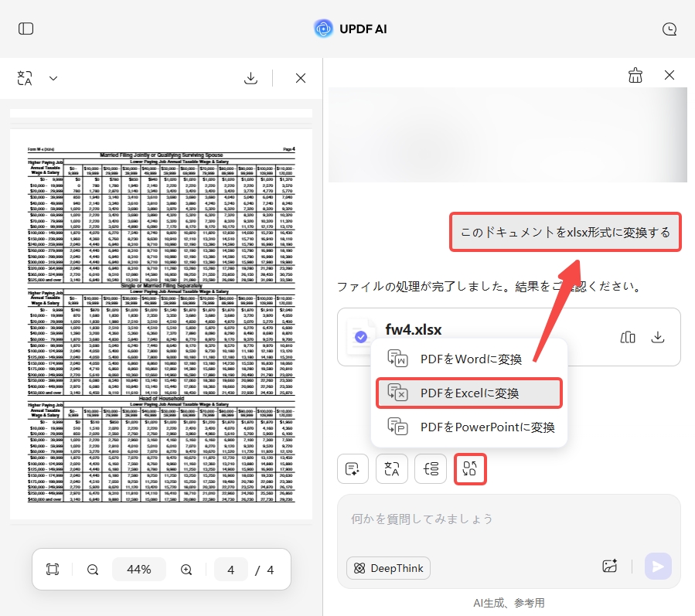Enable DeepThink mode
This screenshot has width=695, height=616.
388,568
